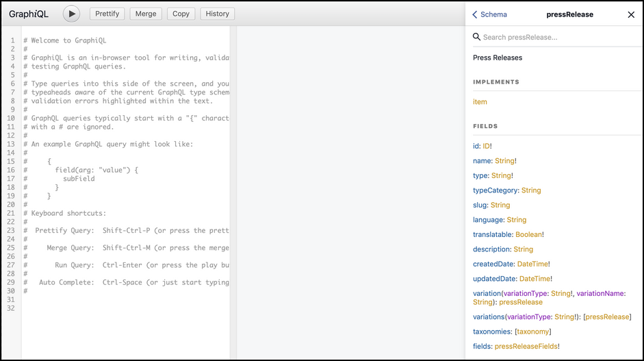Viewport: 644px width, 361px height.
Task: Click the '# Welcome to GraphiQL' comment line
Action: [x=65, y=40]
